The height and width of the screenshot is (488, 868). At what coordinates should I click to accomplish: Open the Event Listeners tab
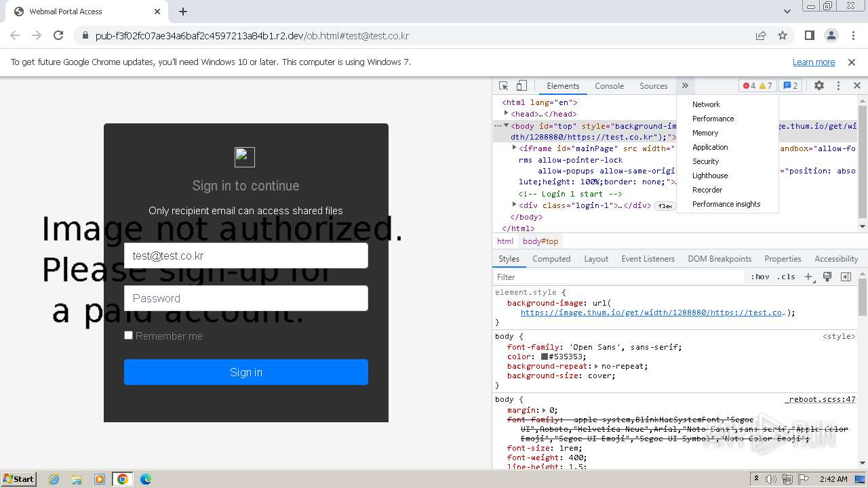tap(648, 259)
